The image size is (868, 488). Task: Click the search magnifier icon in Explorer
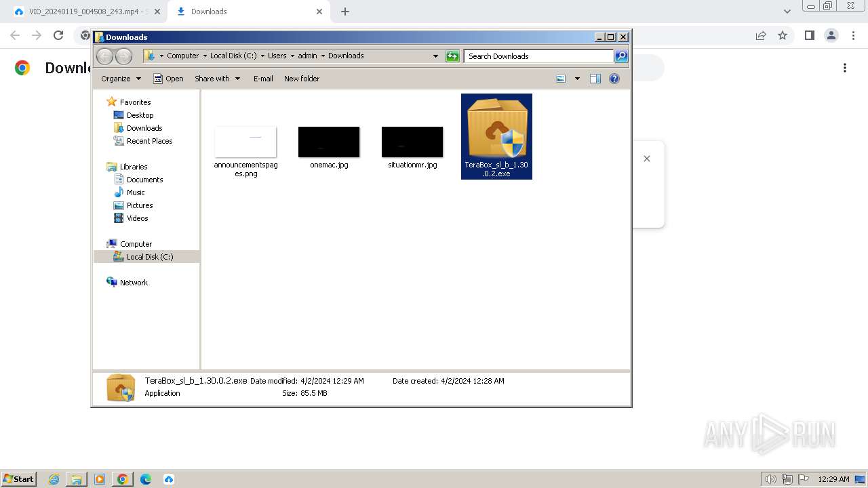[x=620, y=56]
